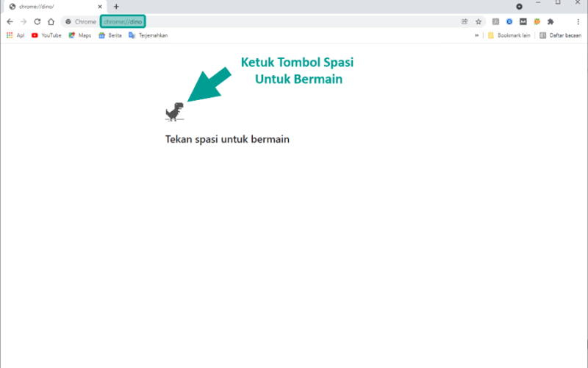588x368 pixels.
Task: Open the Apl apps shortcut
Action: click(15, 35)
